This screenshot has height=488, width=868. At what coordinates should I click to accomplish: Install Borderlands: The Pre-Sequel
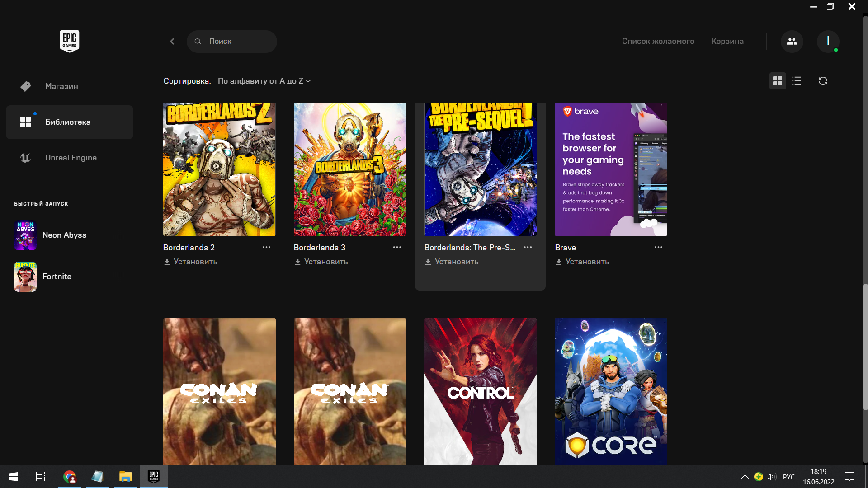pos(452,262)
